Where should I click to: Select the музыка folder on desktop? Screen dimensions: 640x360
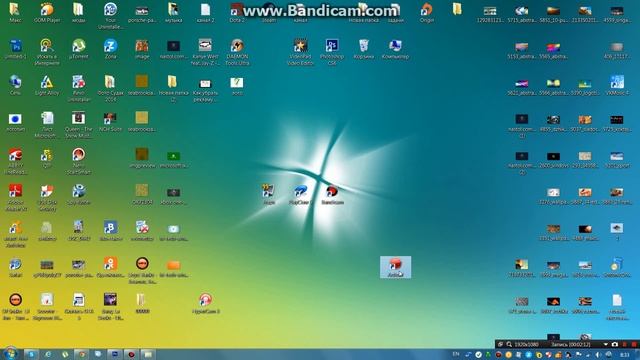pyautogui.click(x=173, y=12)
